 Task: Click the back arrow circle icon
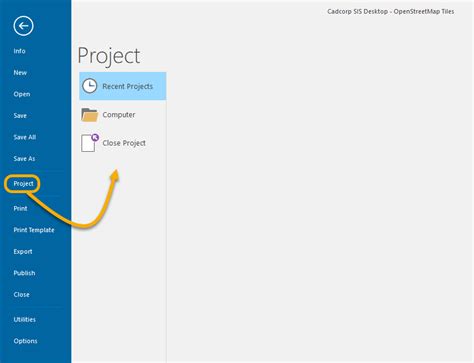23,26
